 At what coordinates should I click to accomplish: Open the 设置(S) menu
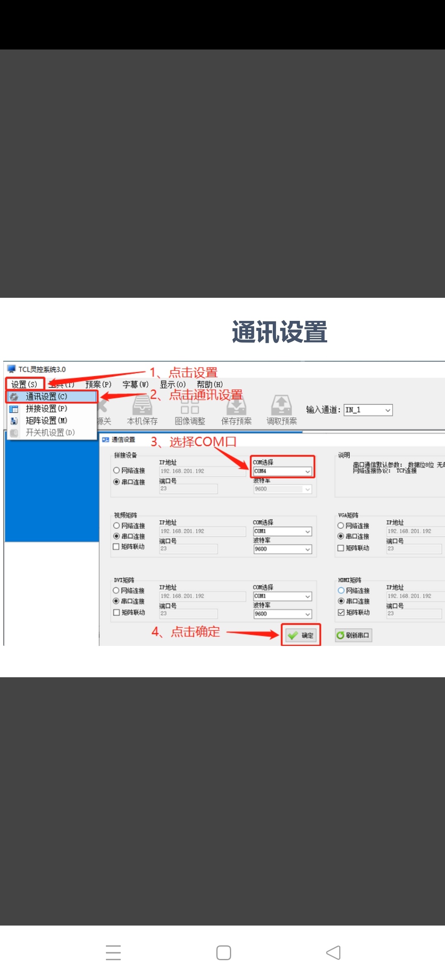pyautogui.click(x=25, y=384)
